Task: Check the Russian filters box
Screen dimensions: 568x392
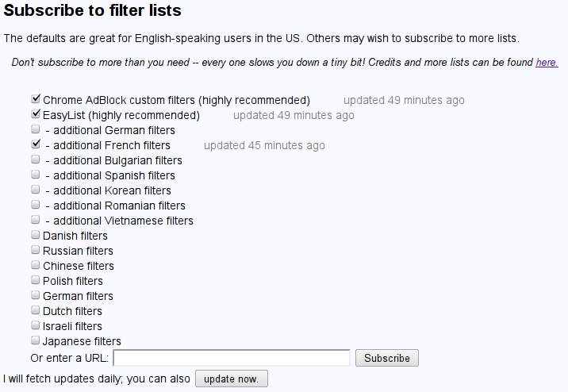Action: point(36,251)
